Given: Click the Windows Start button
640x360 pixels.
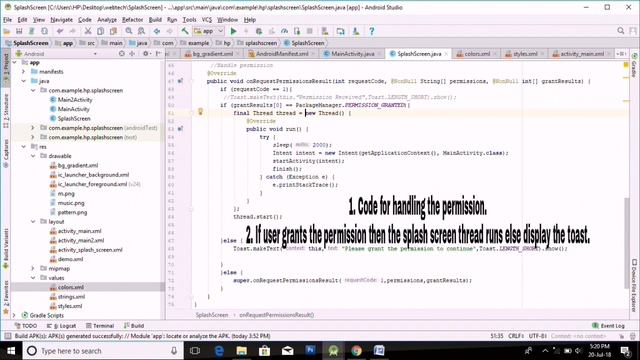Looking at the screenshot, I should [11, 351].
